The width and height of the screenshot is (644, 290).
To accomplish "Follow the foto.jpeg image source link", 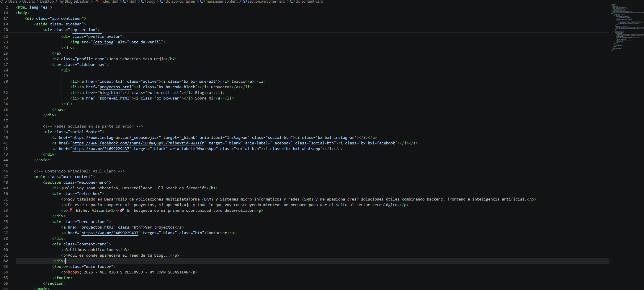I will 103,42.
